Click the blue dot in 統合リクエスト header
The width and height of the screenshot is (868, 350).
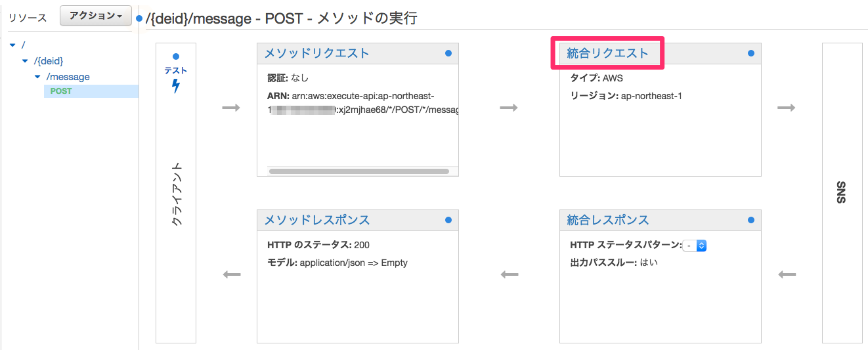click(x=751, y=53)
